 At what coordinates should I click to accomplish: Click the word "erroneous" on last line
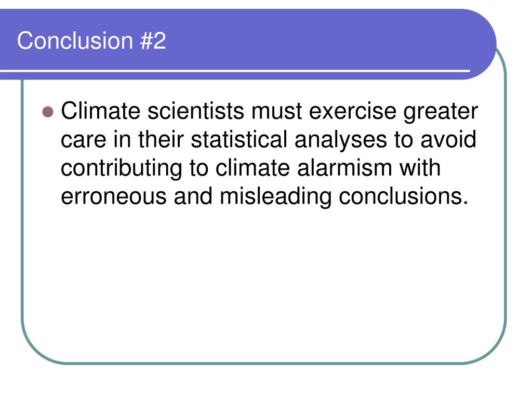click(114, 196)
